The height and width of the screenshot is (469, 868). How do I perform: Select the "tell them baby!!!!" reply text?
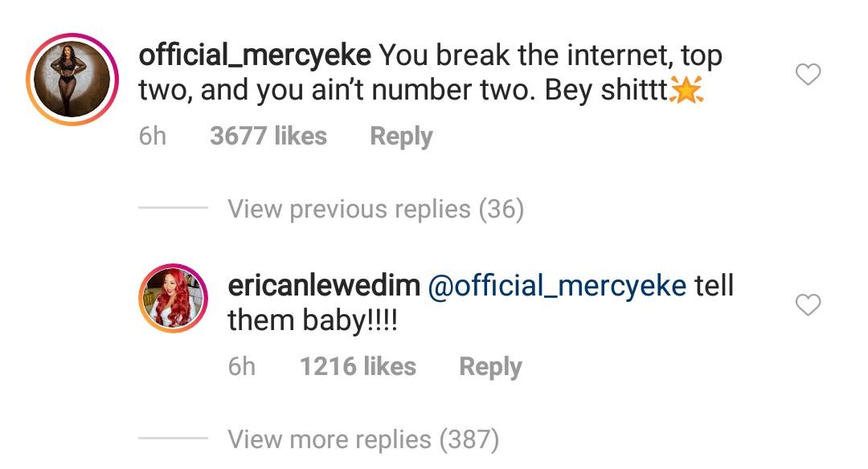point(481,303)
